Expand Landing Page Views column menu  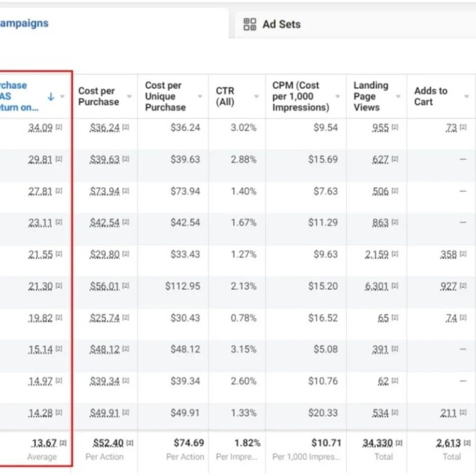point(398,97)
